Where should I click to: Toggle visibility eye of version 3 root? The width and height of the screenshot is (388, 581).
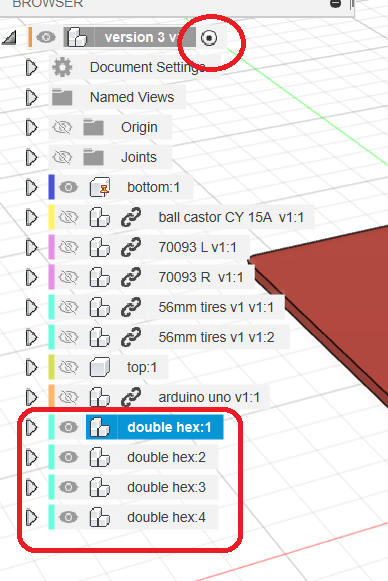(x=46, y=37)
